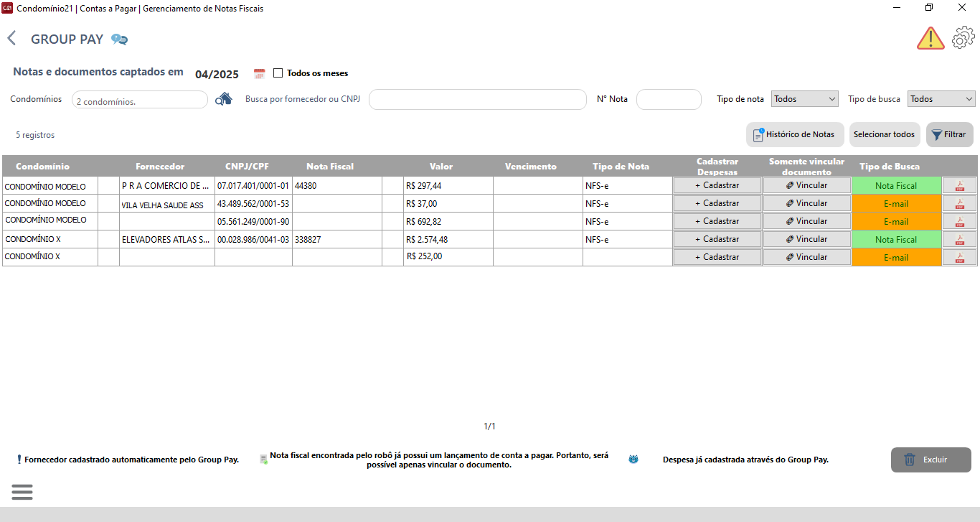The image size is (980, 522).
Task: Sort by Condomínio column header
Action: [42, 166]
